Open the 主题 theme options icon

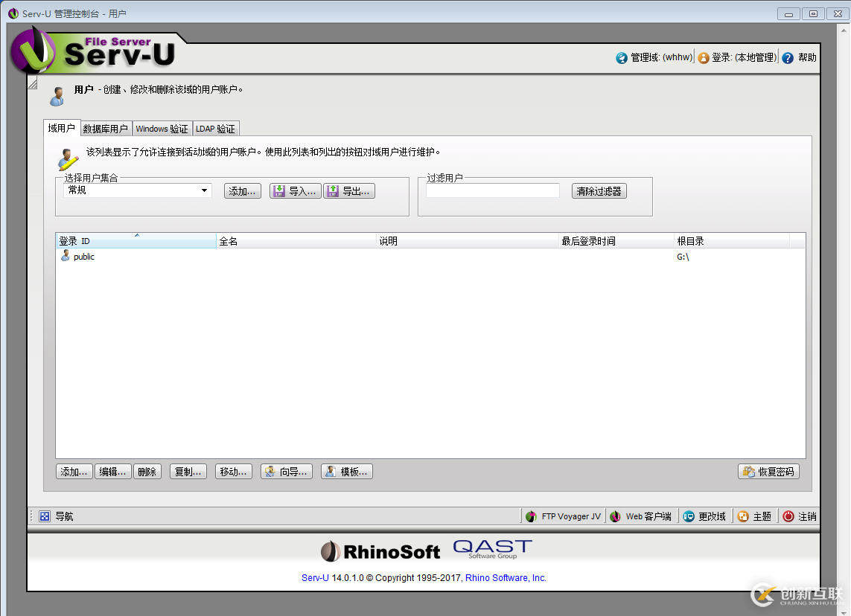click(744, 516)
